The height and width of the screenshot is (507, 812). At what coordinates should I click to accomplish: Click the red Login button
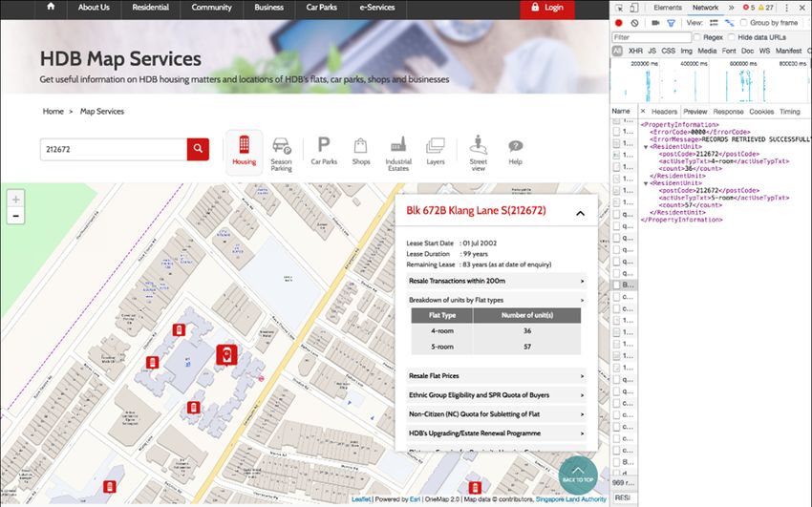tap(547, 8)
